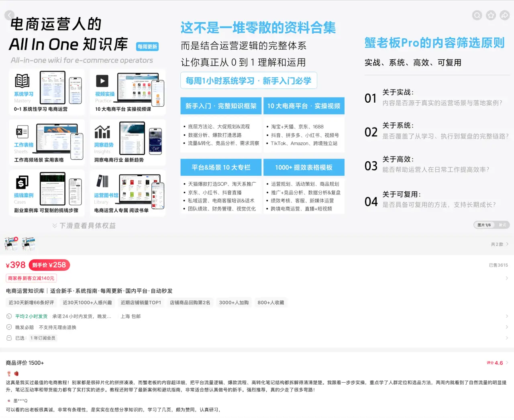Click the shield icon beside 晚发必赔
Image resolution: width=514 pixels, height=420 pixels.
(9, 327)
